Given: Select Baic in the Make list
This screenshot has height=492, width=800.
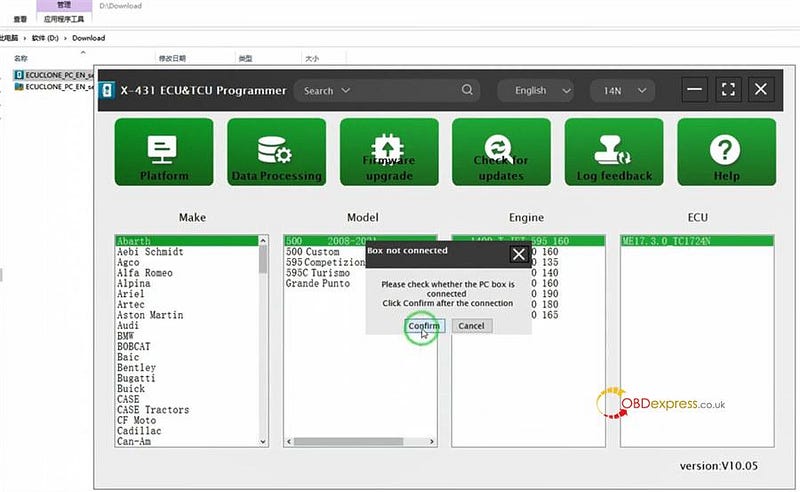Looking at the screenshot, I should pyautogui.click(x=187, y=357).
